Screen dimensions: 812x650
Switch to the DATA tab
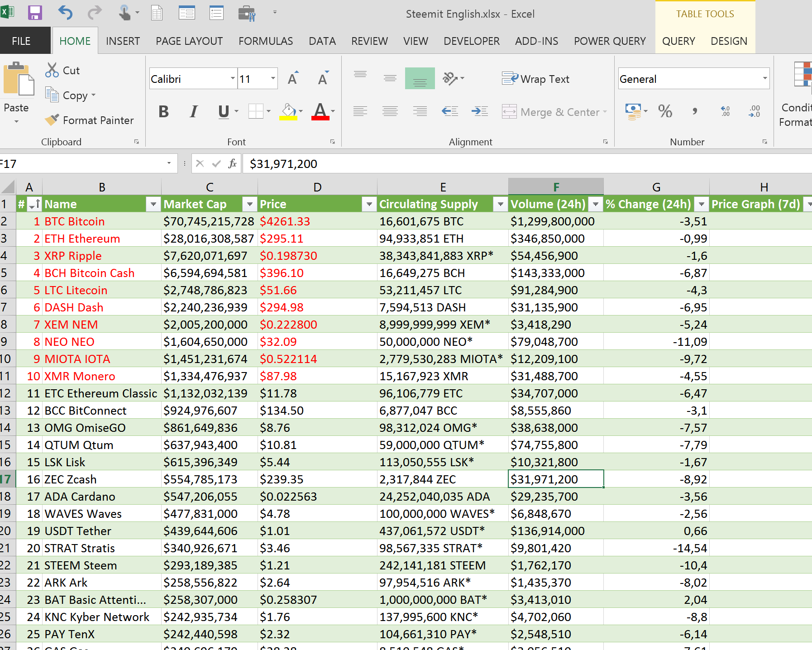pyautogui.click(x=322, y=41)
